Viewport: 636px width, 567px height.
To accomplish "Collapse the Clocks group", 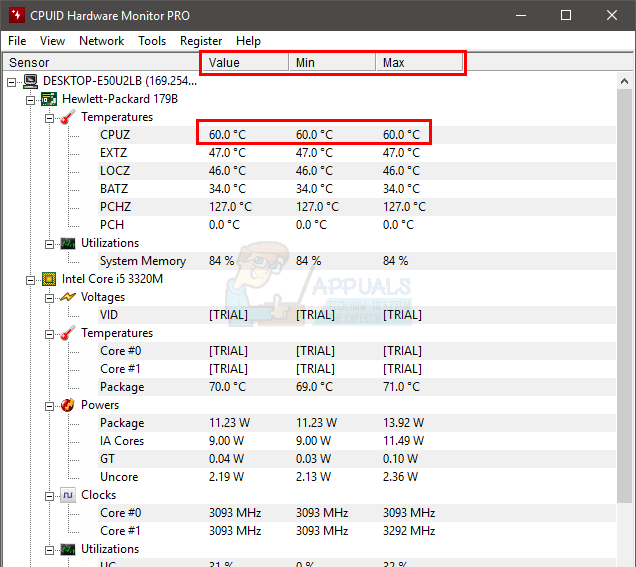I will [49, 496].
